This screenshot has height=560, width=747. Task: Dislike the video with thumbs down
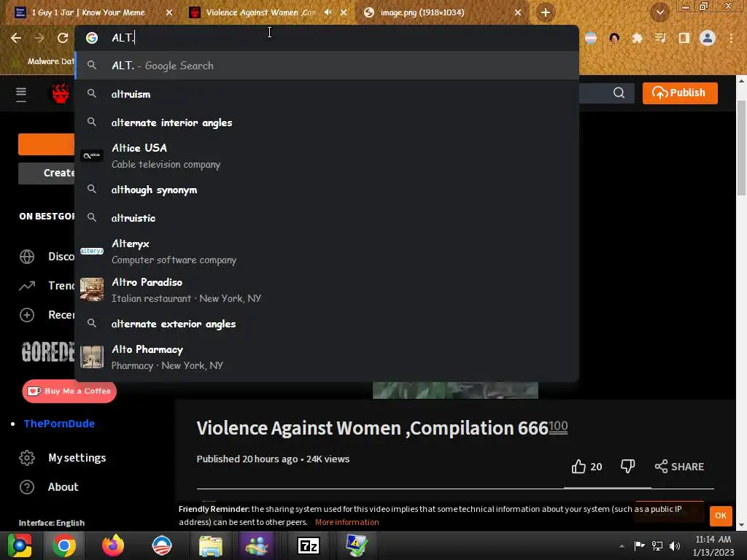coord(627,467)
